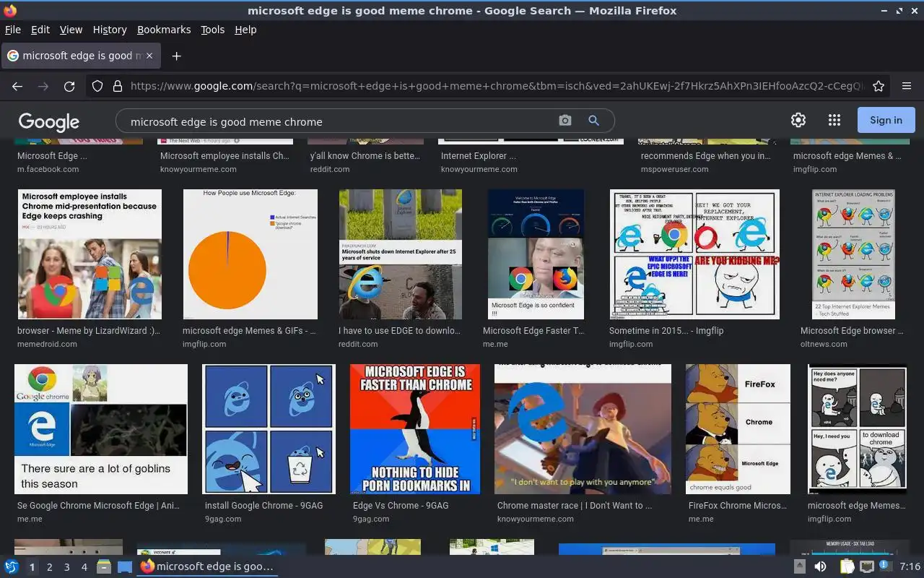Switch to workspace 2
Viewport: 924px width, 578px height.
click(x=50, y=567)
